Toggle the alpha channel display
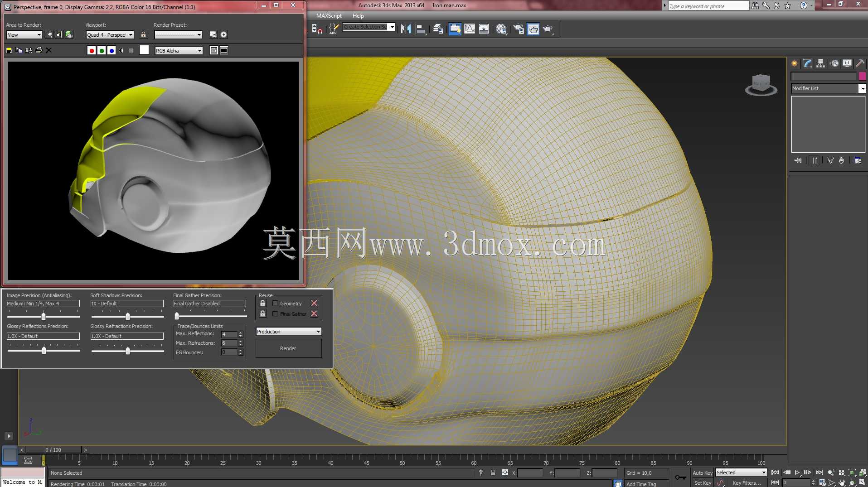 pos(121,50)
